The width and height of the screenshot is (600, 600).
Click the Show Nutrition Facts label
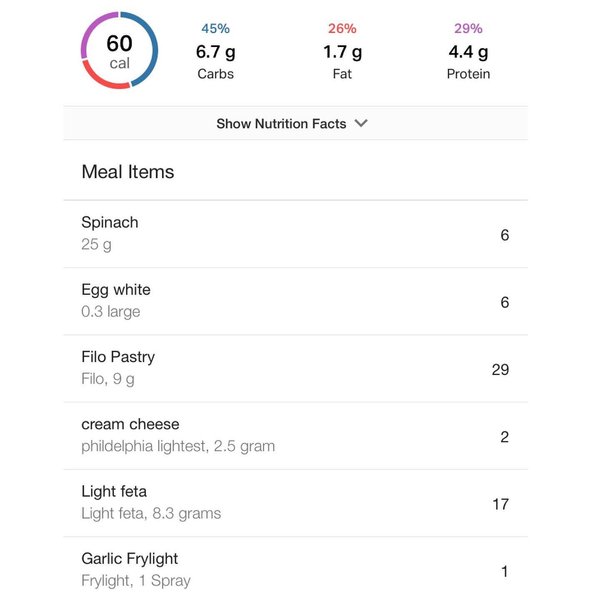point(281,124)
